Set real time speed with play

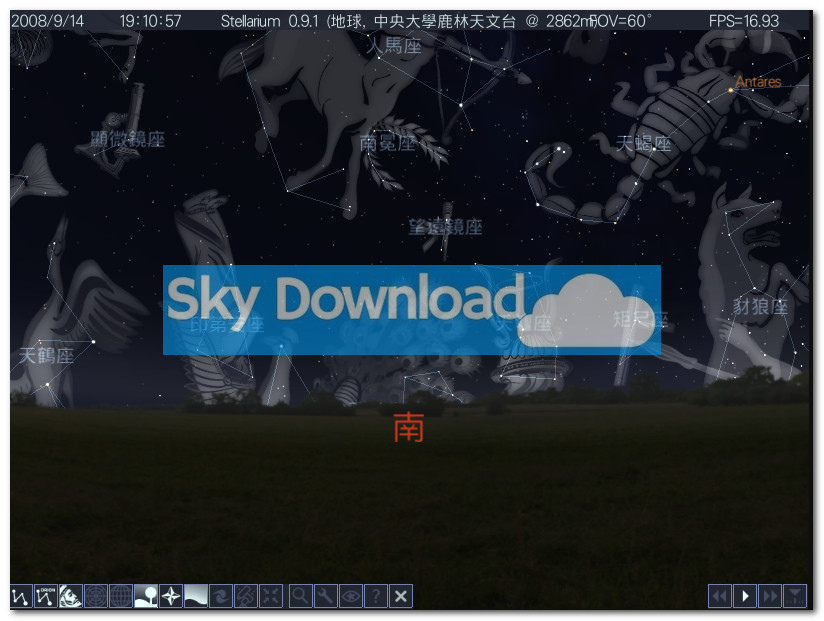(x=745, y=596)
